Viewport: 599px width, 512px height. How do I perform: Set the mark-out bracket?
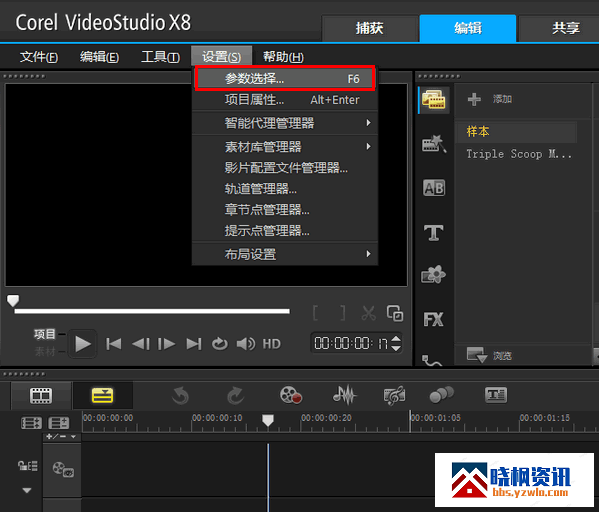343,313
